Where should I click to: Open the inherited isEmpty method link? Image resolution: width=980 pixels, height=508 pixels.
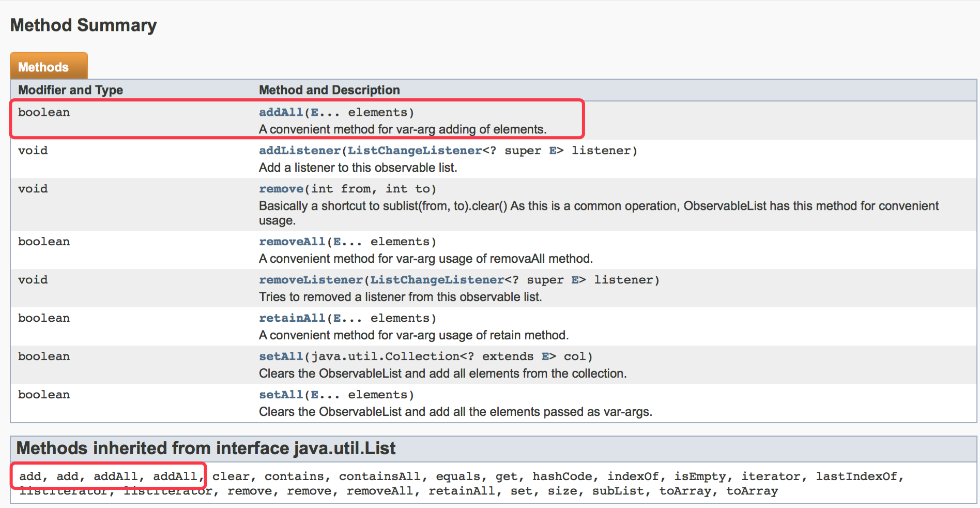pyautogui.click(x=700, y=476)
